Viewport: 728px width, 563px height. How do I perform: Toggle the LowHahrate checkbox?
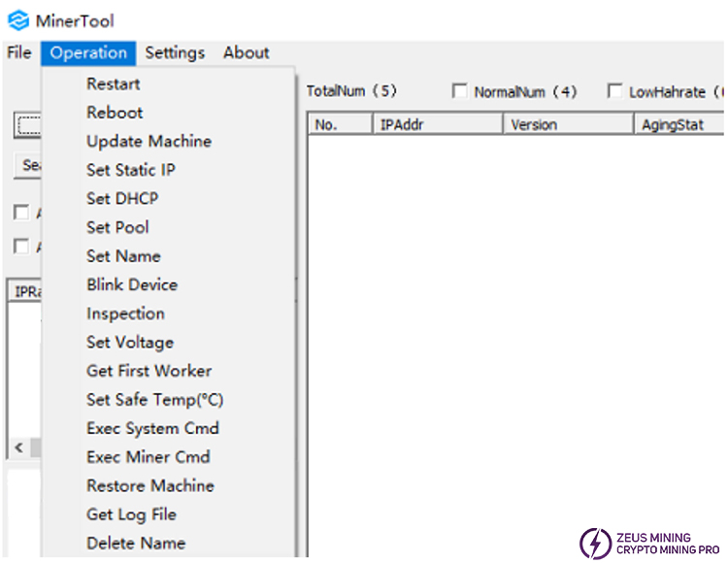pos(614,92)
